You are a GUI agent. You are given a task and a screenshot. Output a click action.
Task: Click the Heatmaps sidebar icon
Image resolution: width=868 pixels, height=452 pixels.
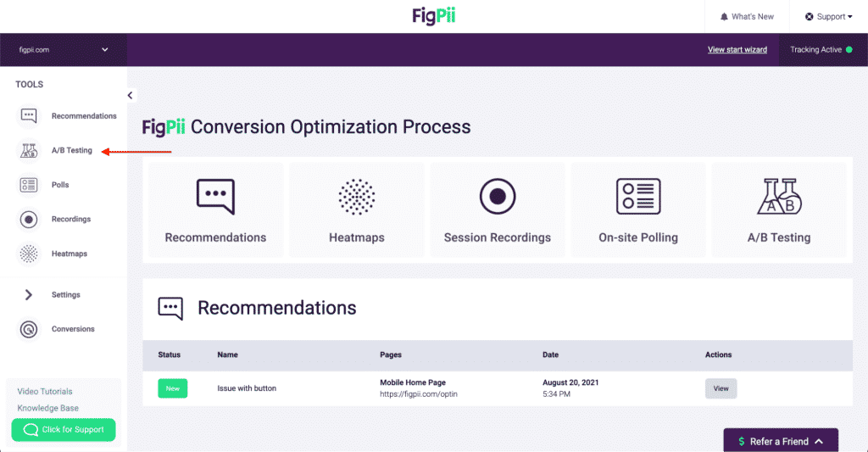(29, 254)
